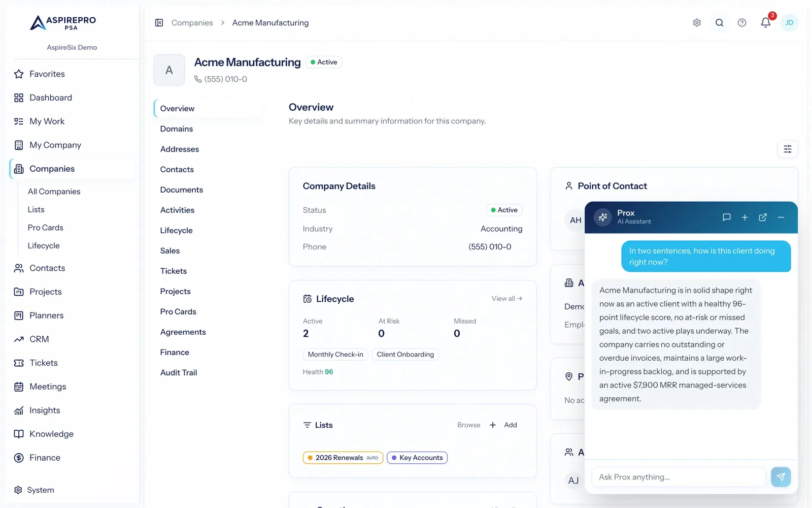Click Companies breadcrumb link

pyautogui.click(x=192, y=23)
